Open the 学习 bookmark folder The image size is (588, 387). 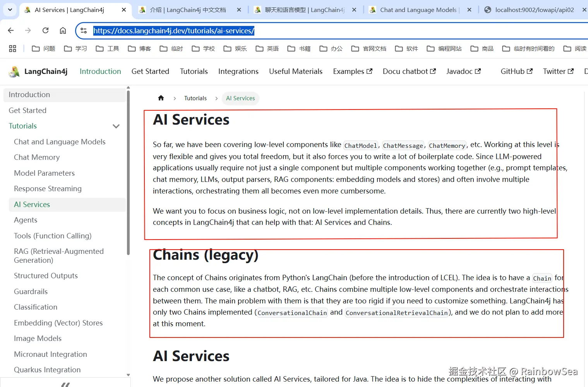[x=75, y=48]
